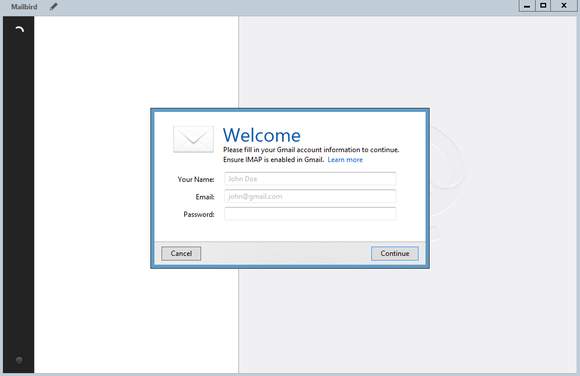Close the Mailbird window
The width and height of the screenshot is (580, 376).
pyautogui.click(x=564, y=6)
